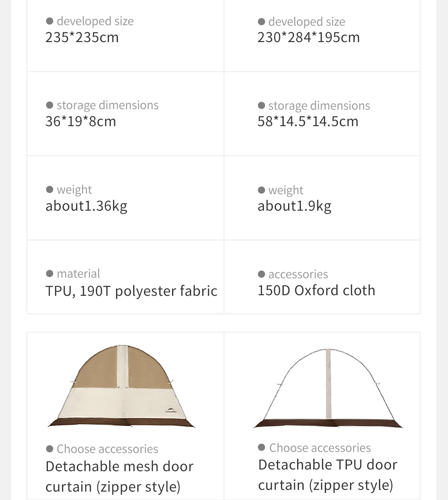448x500 pixels.
Task: Select the "Detachable TPU door curtain" option text
Action: tap(328, 475)
